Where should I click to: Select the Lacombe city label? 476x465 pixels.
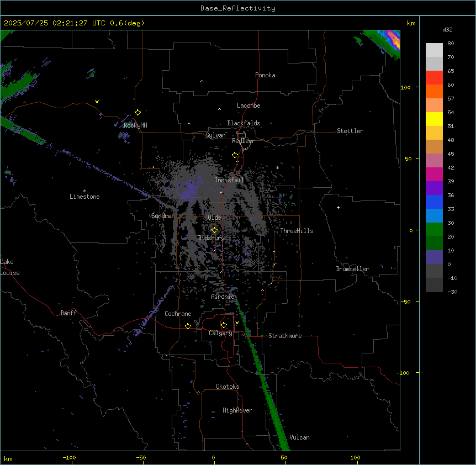(x=248, y=105)
